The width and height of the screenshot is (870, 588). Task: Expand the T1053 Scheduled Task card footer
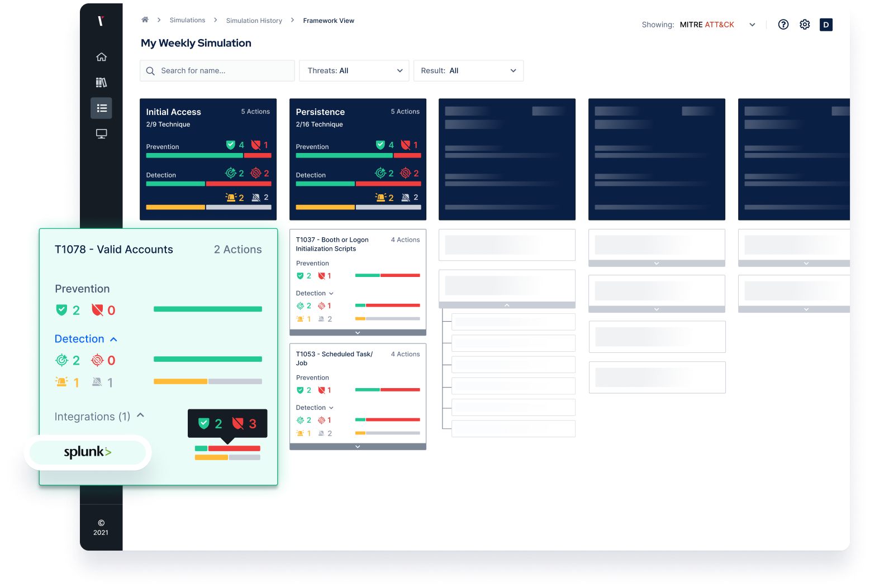click(358, 447)
